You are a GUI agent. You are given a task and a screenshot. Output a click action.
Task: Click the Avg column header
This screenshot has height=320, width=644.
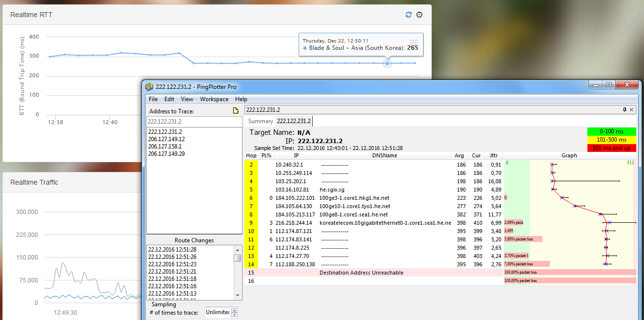point(459,155)
